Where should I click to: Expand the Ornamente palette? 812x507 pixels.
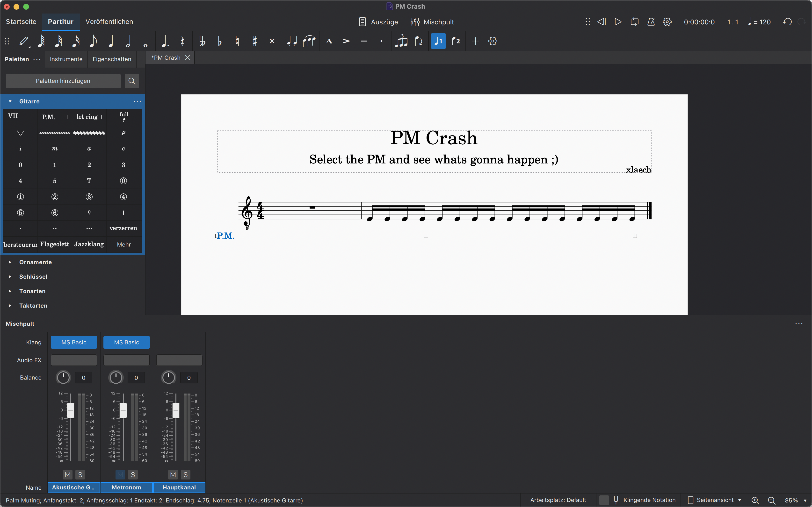point(10,262)
